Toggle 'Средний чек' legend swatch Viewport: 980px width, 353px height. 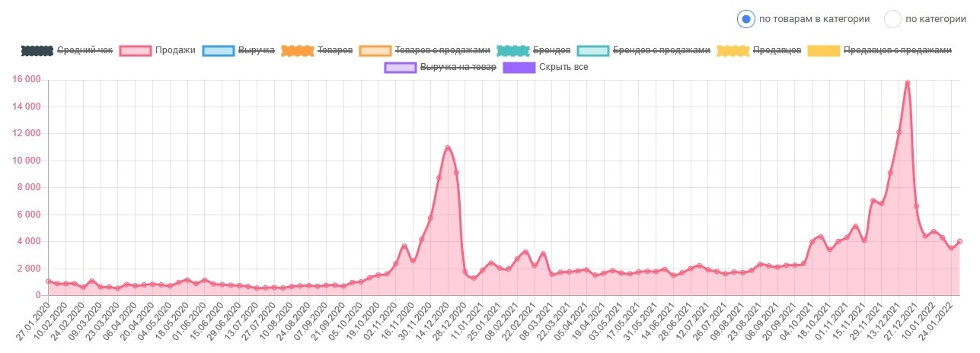click(37, 50)
